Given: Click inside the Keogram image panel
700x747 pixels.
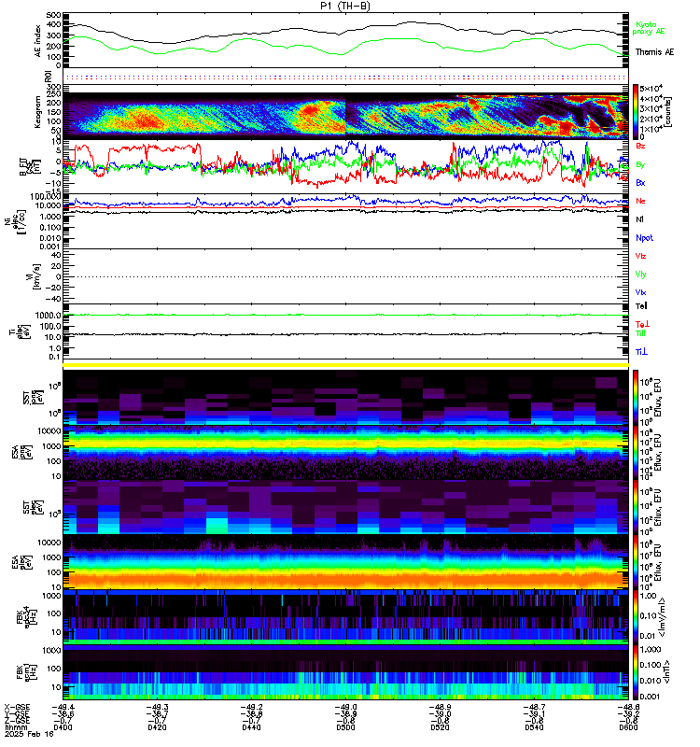Looking at the screenshot, I should 345,116.
